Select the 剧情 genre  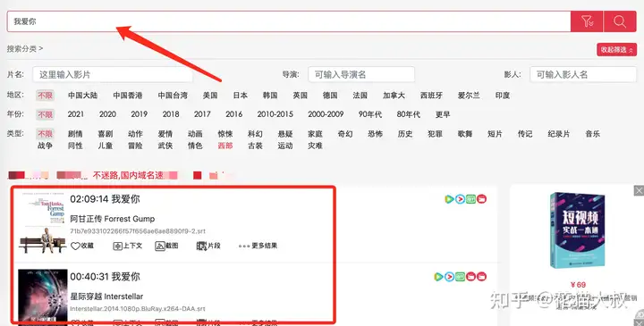pyautogui.click(x=75, y=134)
